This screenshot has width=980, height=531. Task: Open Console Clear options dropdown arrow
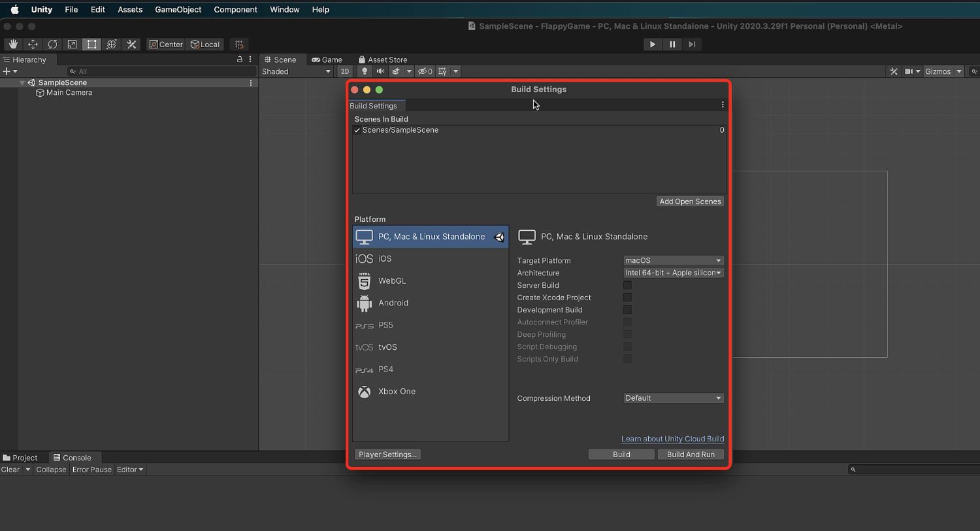tap(27, 470)
